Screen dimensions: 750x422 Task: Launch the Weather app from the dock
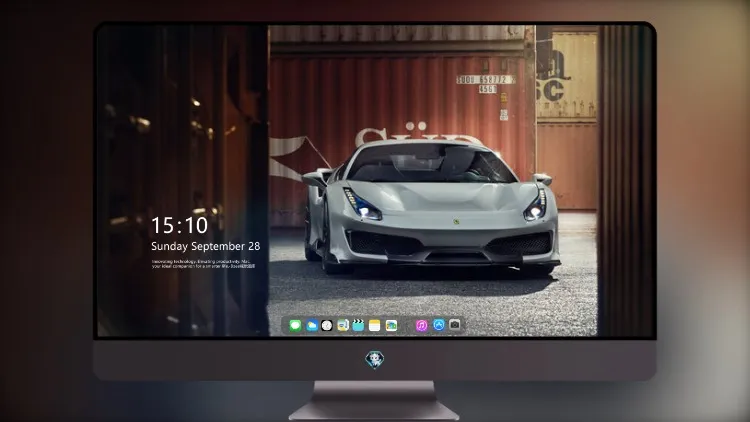[x=312, y=326]
